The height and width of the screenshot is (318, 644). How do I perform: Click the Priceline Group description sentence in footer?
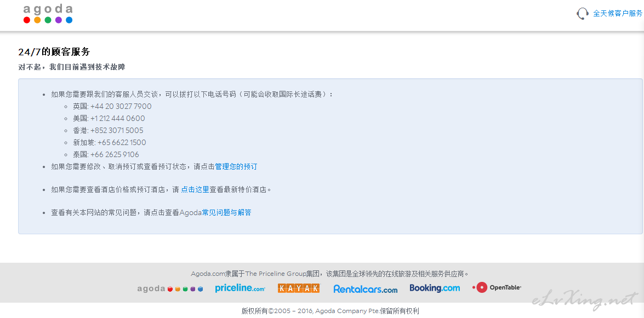click(330, 274)
